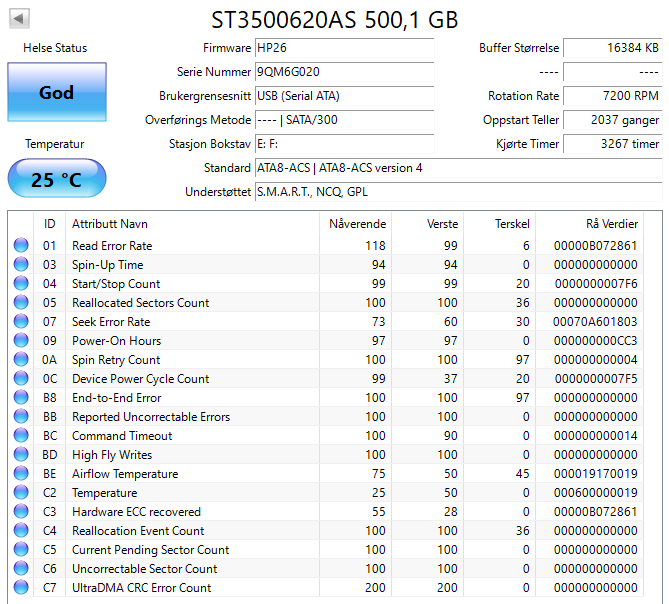Click the Rå Verdier column header
Viewport: 669px width, 604px height.
pos(611,224)
